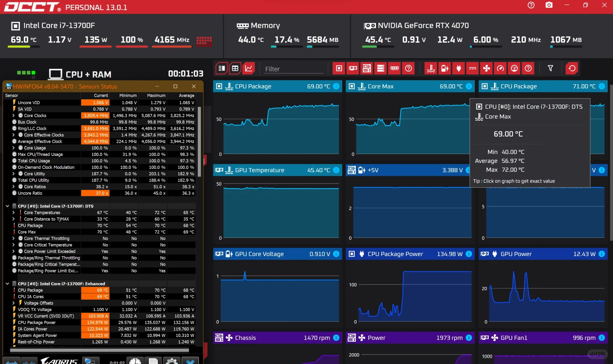Toggle the CPU hardware filter icon
613x364 pixels.
click(x=339, y=68)
